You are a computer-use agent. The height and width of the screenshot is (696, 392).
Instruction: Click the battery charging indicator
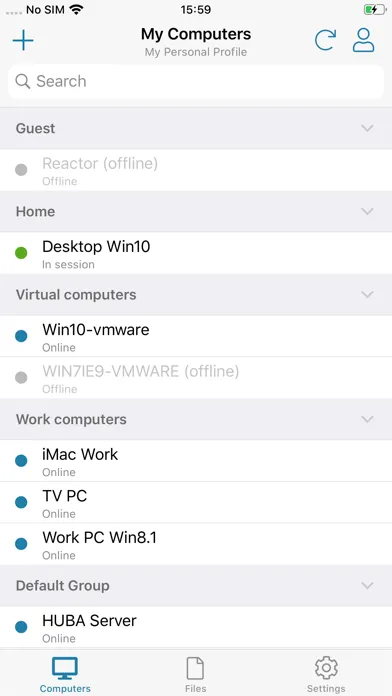pyautogui.click(x=375, y=10)
